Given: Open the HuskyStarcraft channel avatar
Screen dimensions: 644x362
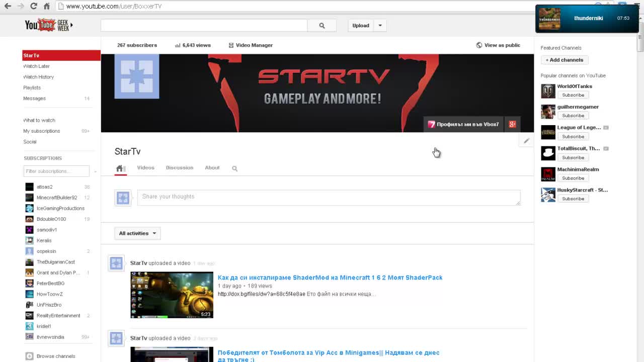Looking at the screenshot, I should point(548,195).
